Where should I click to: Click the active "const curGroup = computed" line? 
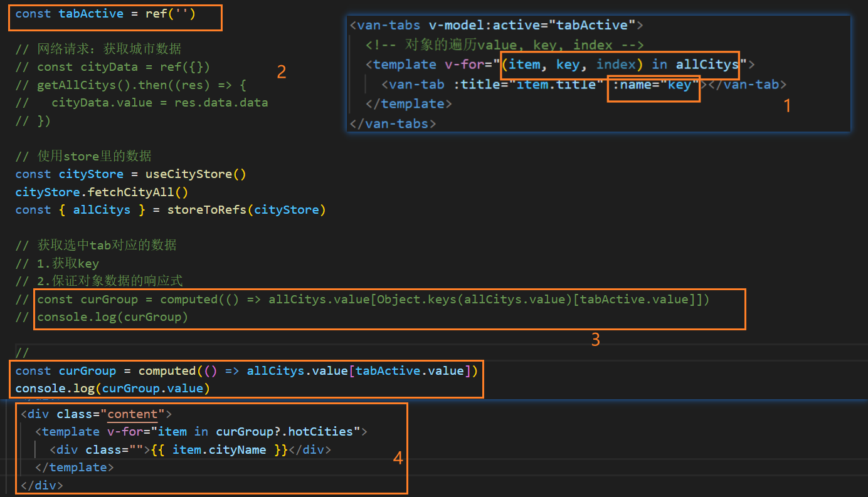click(246, 371)
